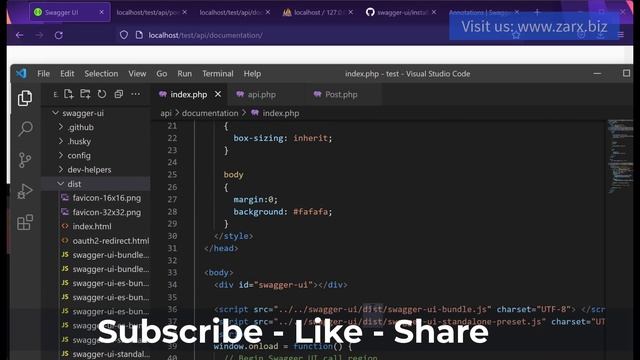Open the View menu
This screenshot has height=360, width=640.
click(137, 73)
